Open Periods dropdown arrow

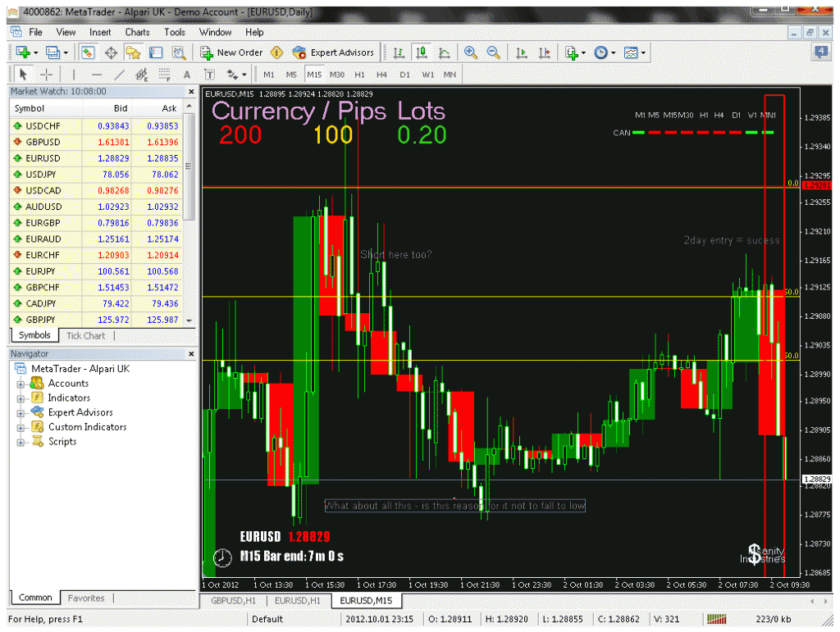[613, 53]
